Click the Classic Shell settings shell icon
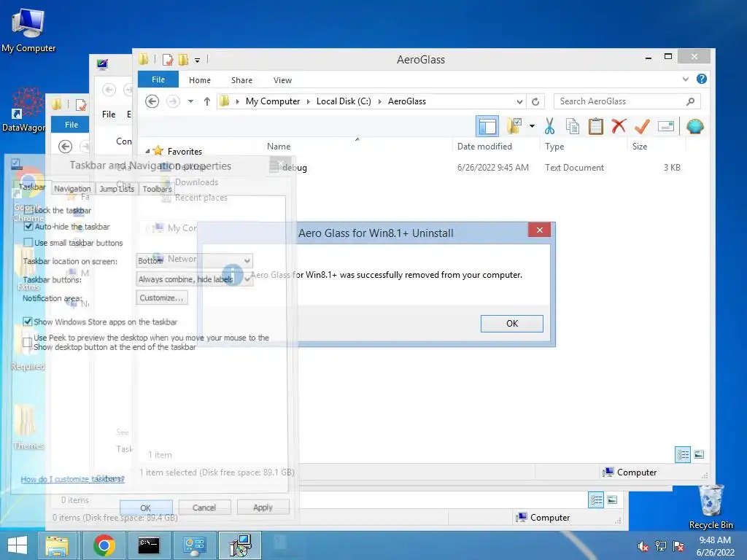 coord(695,126)
